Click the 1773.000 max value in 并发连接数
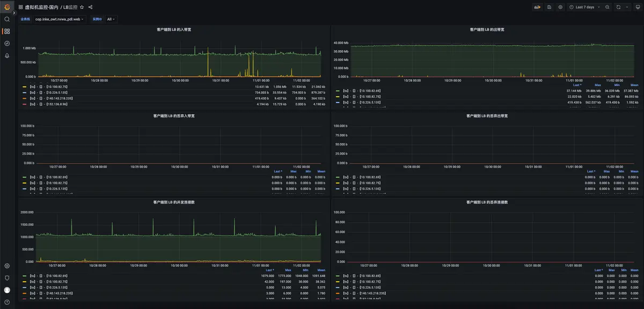The image size is (644, 309). 284,276
